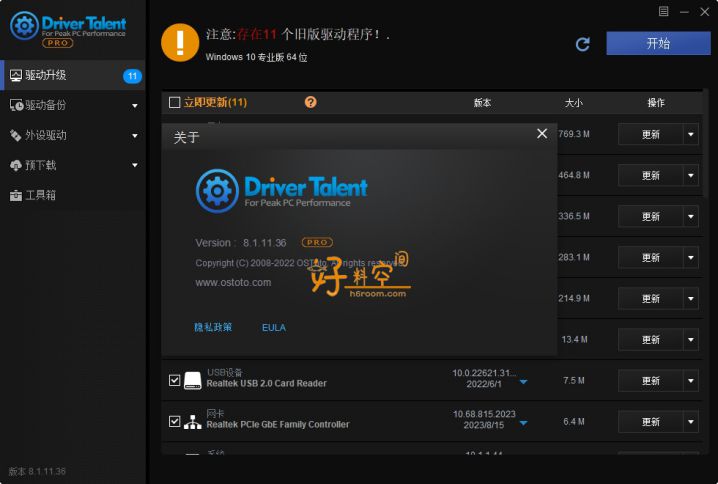Click the 大小 column header
The width and height of the screenshot is (718, 484).
[573, 103]
